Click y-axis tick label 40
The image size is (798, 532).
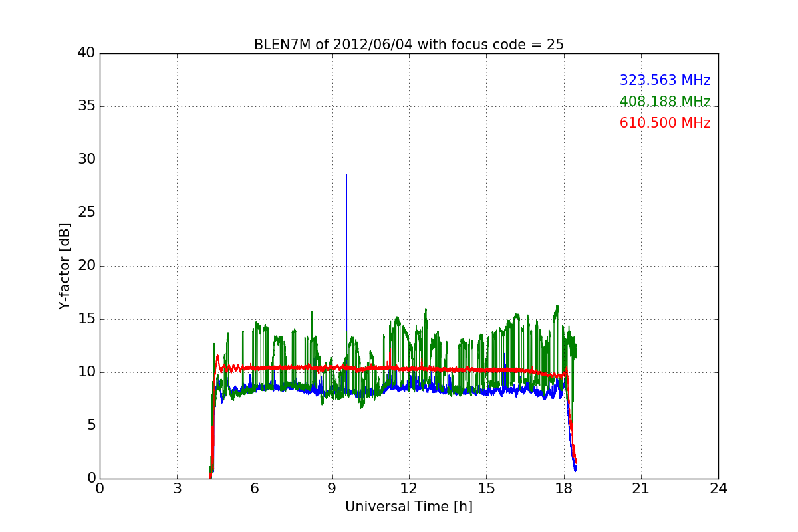click(86, 53)
